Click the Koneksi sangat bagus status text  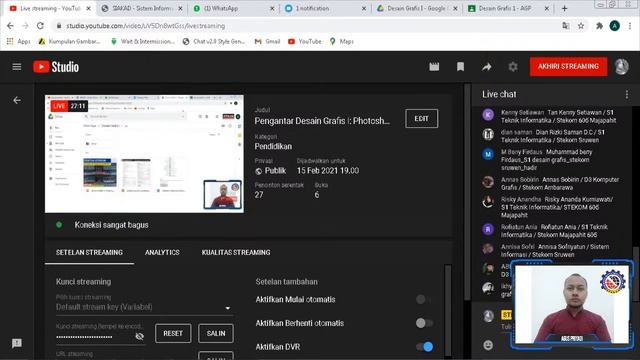tap(111, 225)
